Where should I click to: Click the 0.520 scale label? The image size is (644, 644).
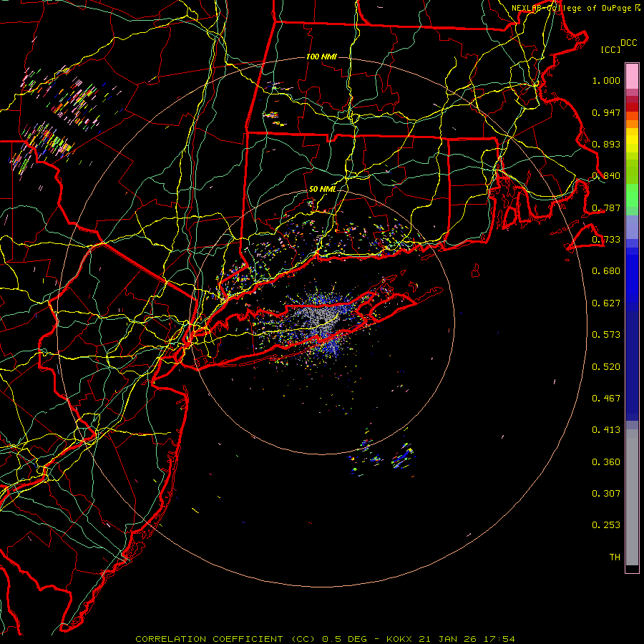click(x=606, y=367)
